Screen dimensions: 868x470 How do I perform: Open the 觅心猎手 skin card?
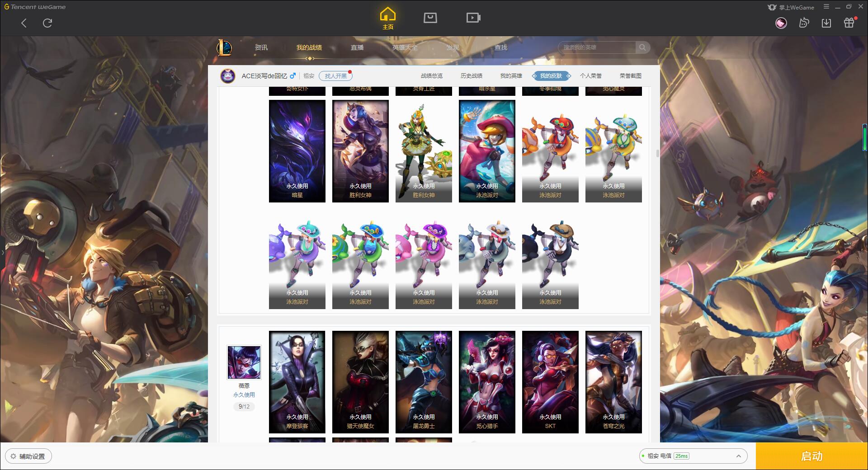click(x=487, y=382)
